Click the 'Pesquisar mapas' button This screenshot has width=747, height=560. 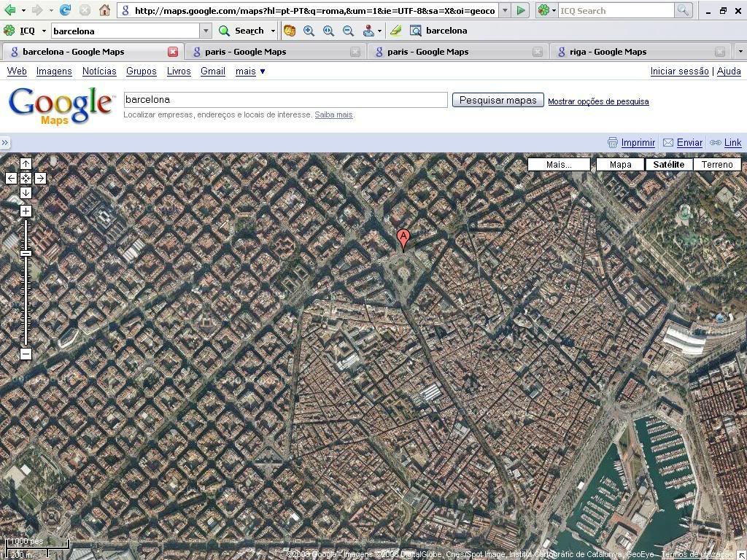(498, 101)
